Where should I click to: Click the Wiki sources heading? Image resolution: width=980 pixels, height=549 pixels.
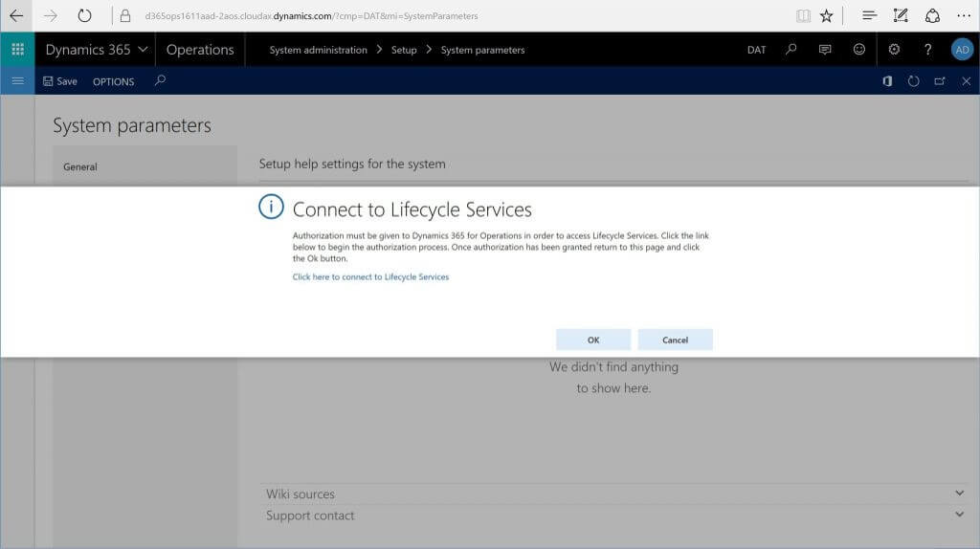click(x=300, y=494)
